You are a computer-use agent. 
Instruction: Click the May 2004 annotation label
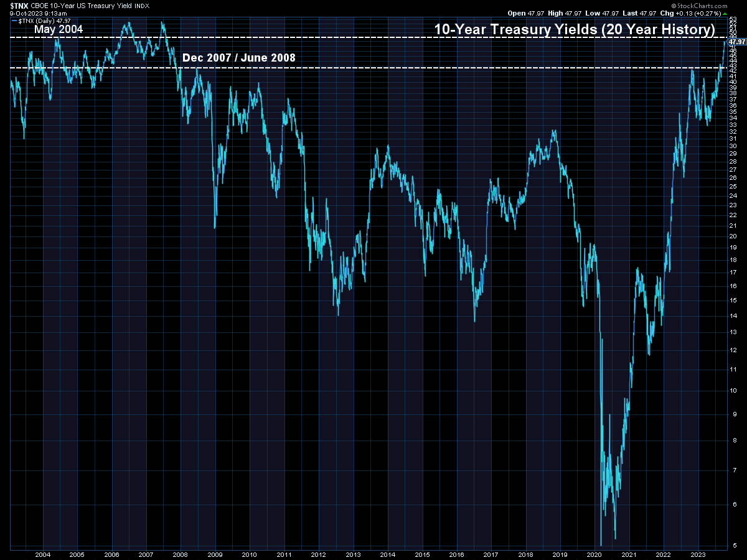click(59, 29)
